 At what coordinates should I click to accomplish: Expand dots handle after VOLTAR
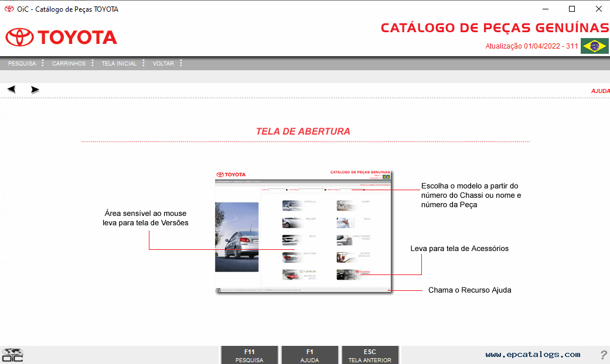[x=181, y=63]
